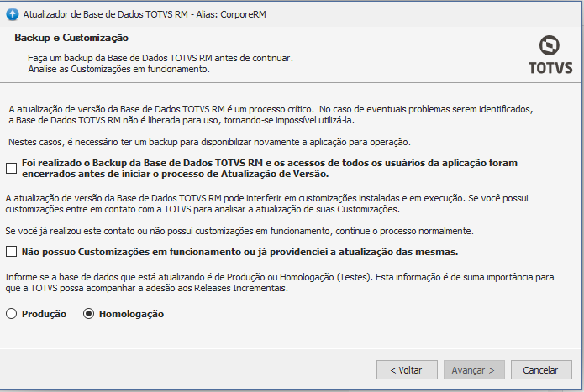Viewport: 584px width, 392px height.
Task: Cancel the update with the Cancelar button
Action: click(541, 369)
